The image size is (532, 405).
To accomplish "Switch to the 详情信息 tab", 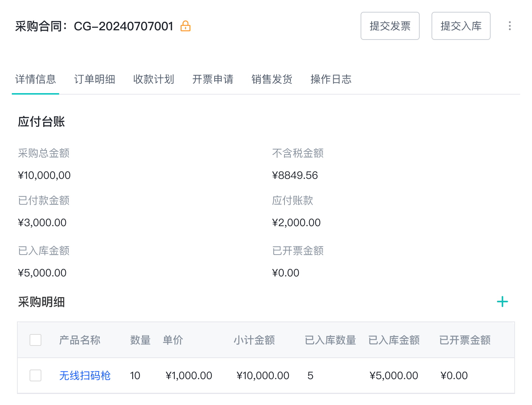I will (35, 79).
